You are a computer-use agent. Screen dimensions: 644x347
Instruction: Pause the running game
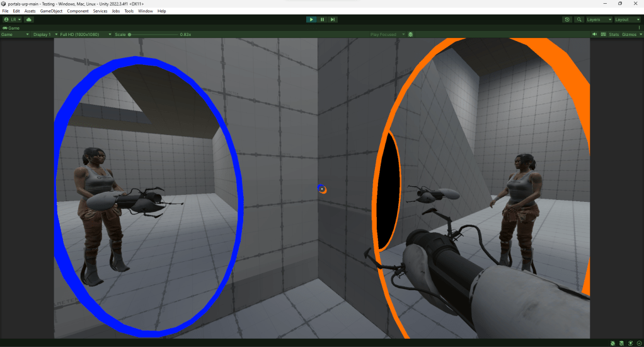(x=322, y=20)
